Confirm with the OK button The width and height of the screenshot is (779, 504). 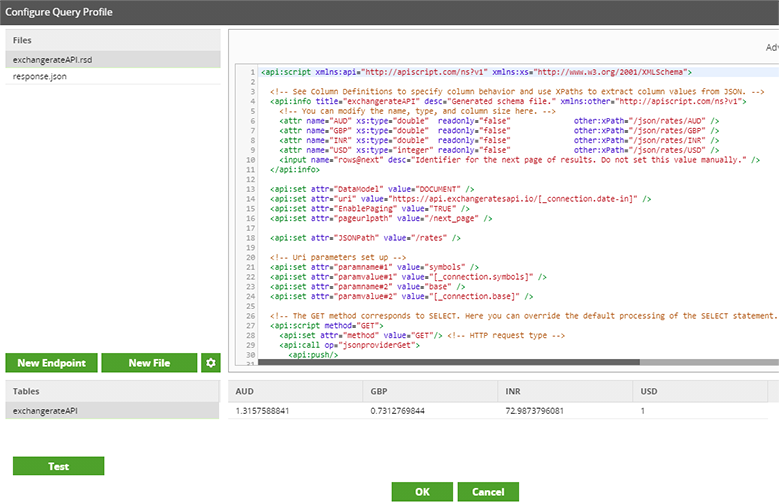click(422, 492)
